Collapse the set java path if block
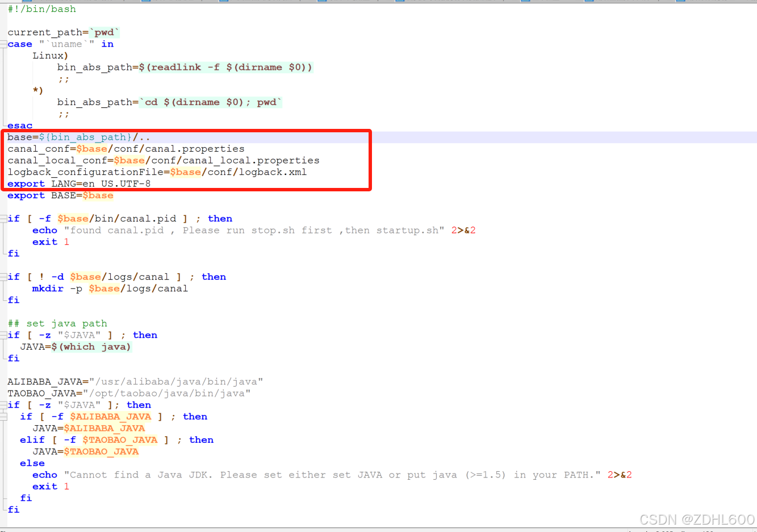Screen dimensions: 757x532 point(4,334)
